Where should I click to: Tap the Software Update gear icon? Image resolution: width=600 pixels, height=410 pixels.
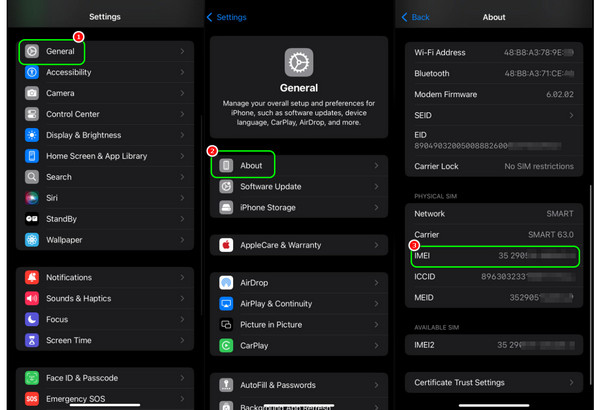[x=226, y=186]
